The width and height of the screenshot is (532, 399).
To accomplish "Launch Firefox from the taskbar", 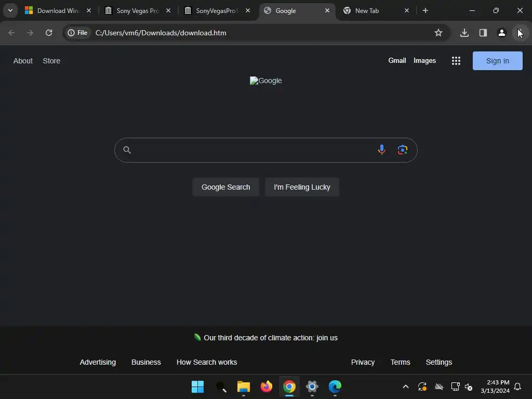I will [267, 387].
